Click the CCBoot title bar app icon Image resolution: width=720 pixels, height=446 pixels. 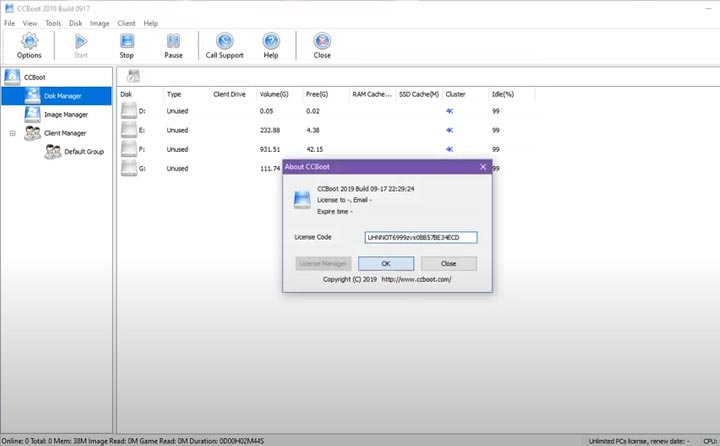point(9,8)
